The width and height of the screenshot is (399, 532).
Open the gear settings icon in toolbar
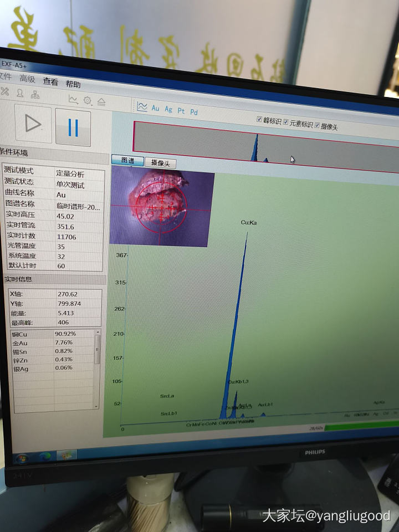(x=88, y=100)
